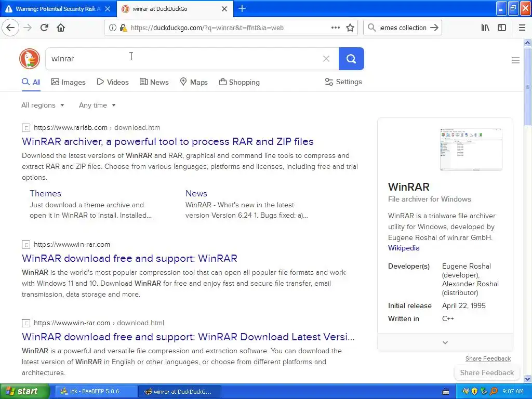Go back to the previous page
The width and height of the screenshot is (532, 399).
(x=10, y=28)
